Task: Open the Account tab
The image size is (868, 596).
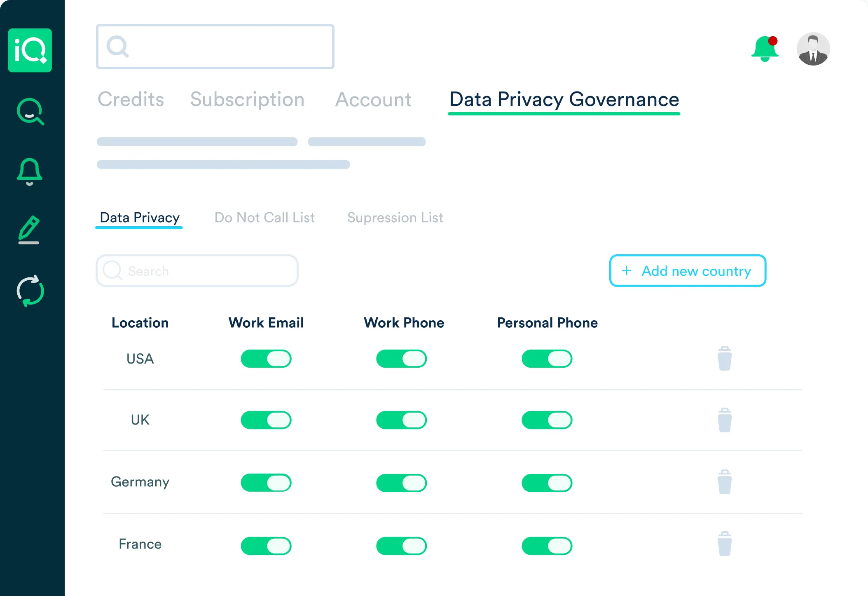Action: (373, 99)
